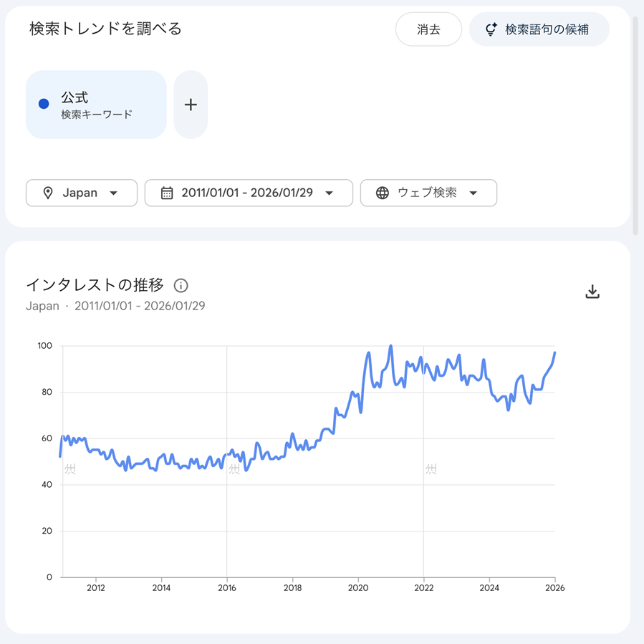Click the calendar icon in the date filter
Image resolution: width=644 pixels, height=644 pixels.
click(167, 193)
